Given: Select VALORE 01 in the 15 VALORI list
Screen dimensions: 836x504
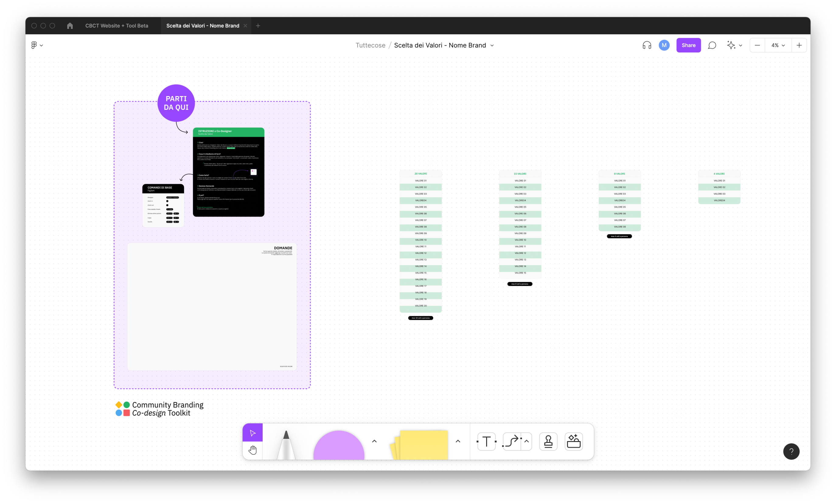Looking at the screenshot, I should [x=520, y=181].
